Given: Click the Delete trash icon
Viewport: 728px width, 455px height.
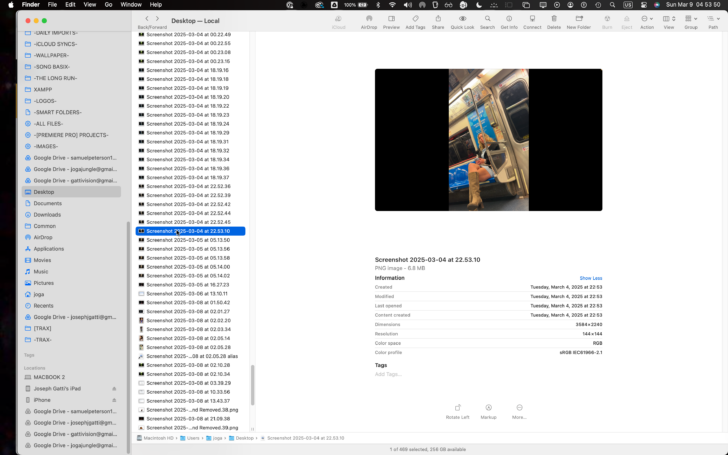Looking at the screenshot, I should pyautogui.click(x=553, y=19).
